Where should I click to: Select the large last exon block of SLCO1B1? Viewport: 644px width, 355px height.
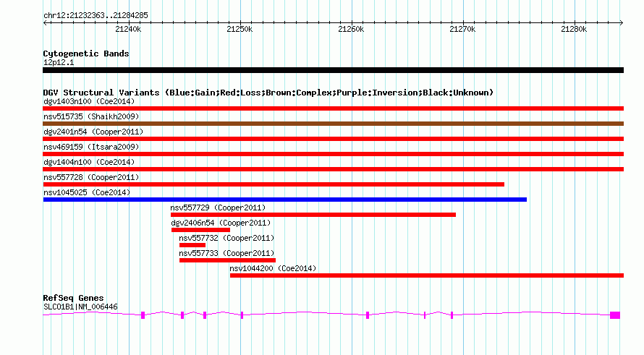point(615,315)
